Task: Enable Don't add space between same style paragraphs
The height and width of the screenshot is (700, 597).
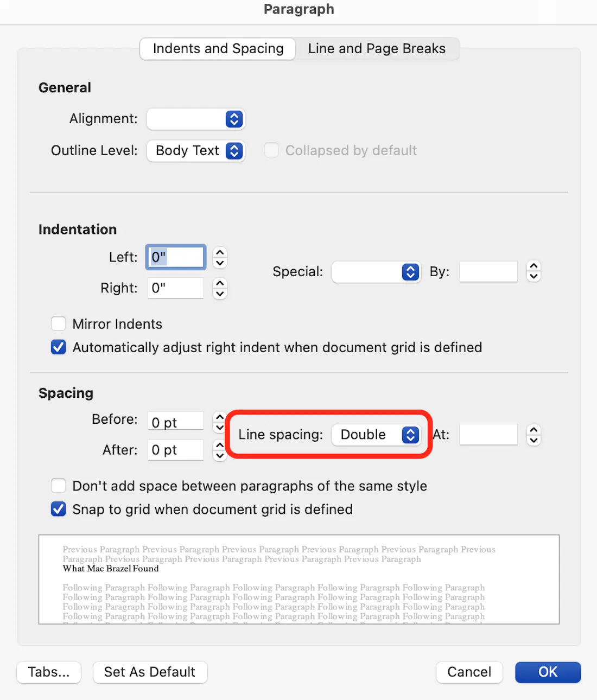Action: [58, 486]
